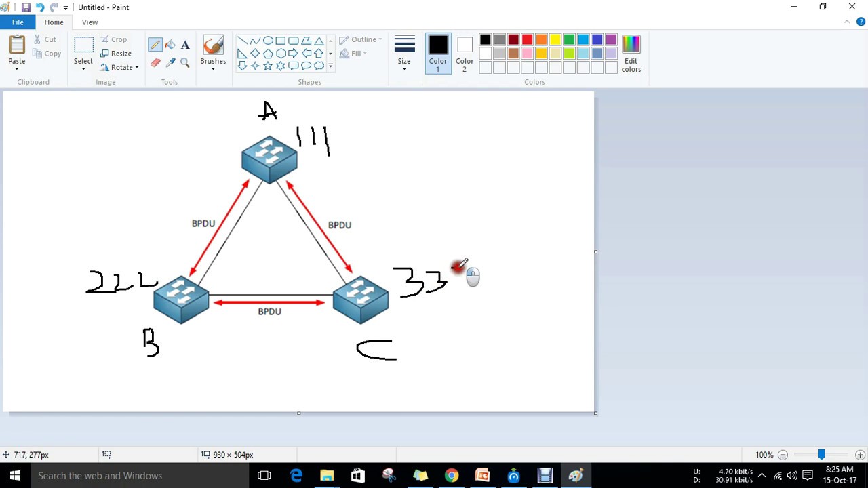Activate Color 2 selector
Viewport: 868px width, 488px height.
pyautogui.click(x=465, y=54)
